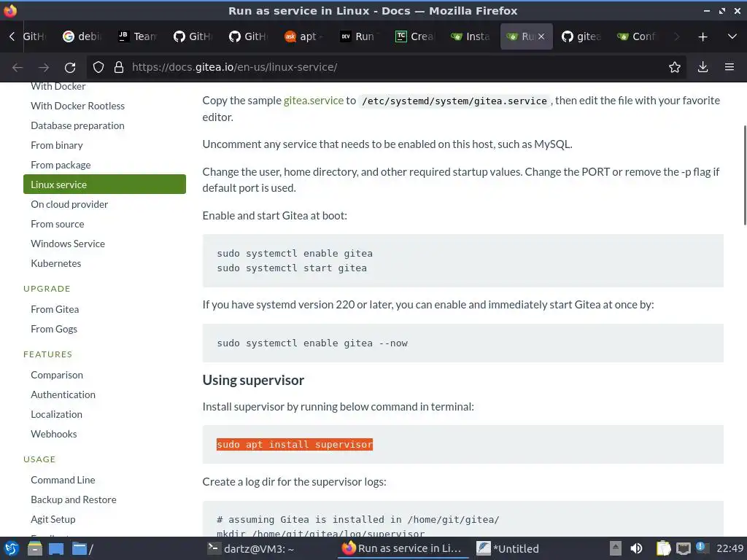This screenshot has width=747, height=560.
Task: Open the LXQt start menu icon
Action: pyautogui.click(x=12, y=548)
